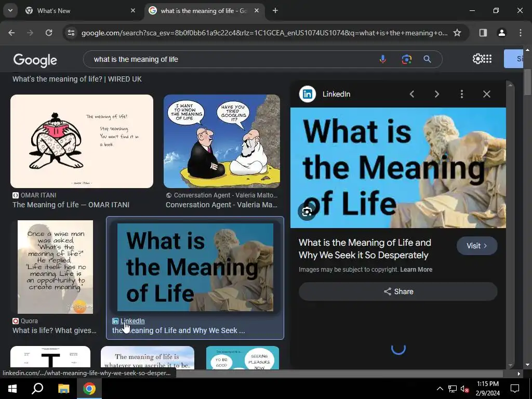Start voice search with microphone icon
Viewport: 532px width, 399px height.
click(383, 59)
